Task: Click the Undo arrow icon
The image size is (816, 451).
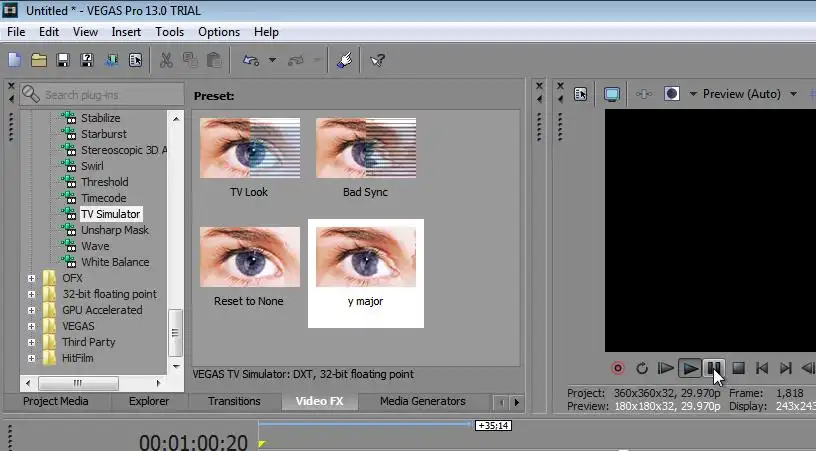Action: [251, 60]
